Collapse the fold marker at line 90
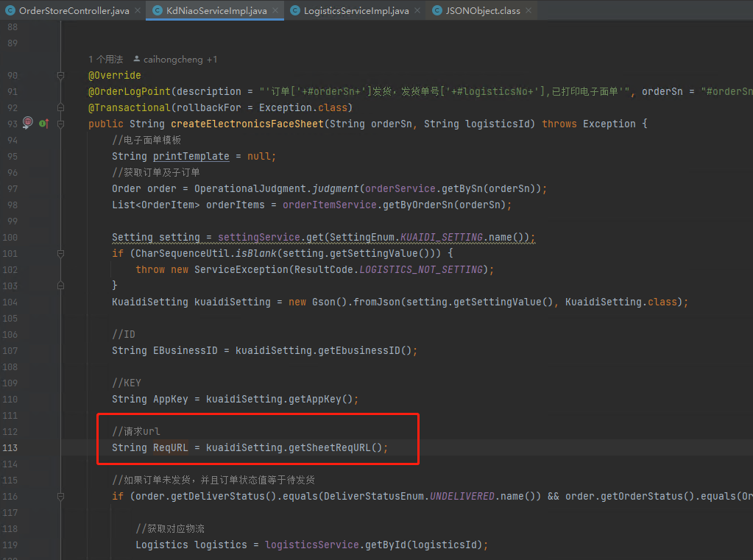 [60, 75]
